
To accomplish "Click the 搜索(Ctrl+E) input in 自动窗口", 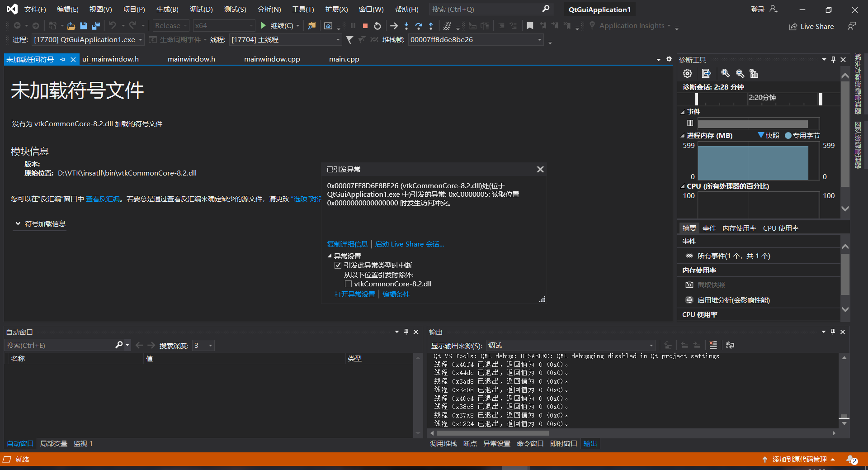I will [x=59, y=345].
